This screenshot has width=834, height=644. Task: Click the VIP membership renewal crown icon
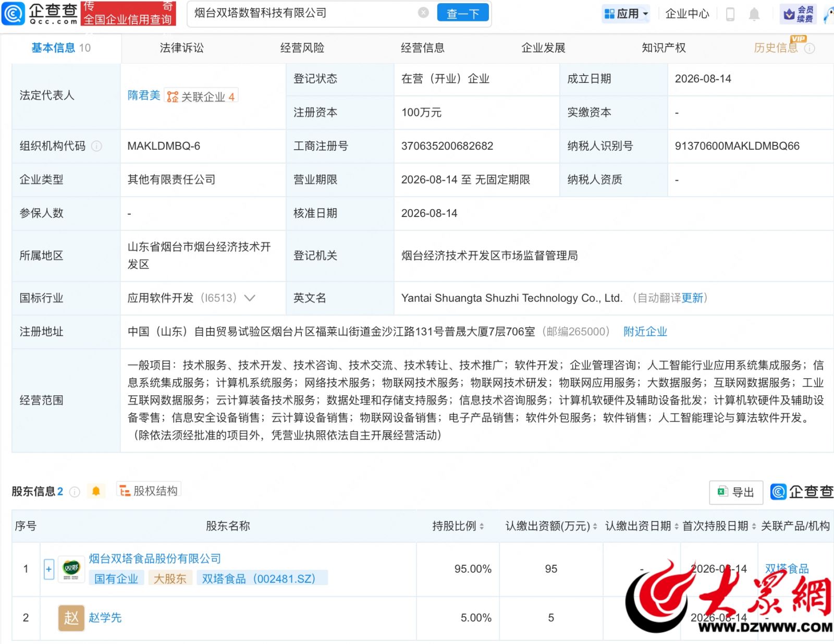click(x=789, y=14)
